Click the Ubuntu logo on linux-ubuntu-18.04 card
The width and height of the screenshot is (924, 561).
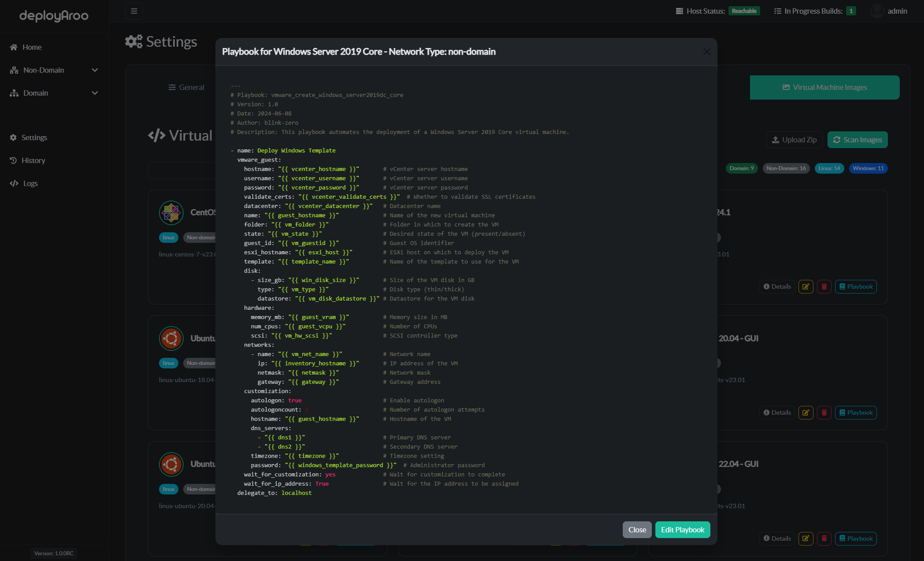click(x=171, y=338)
